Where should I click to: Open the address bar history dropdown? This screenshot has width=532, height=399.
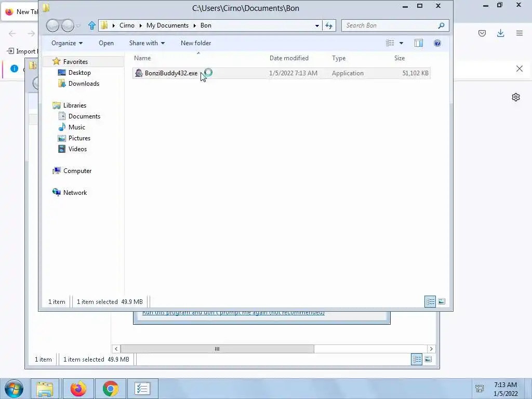tap(317, 25)
